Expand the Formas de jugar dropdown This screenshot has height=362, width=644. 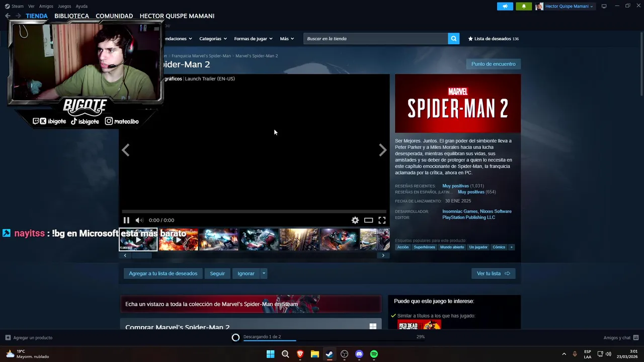(x=253, y=39)
